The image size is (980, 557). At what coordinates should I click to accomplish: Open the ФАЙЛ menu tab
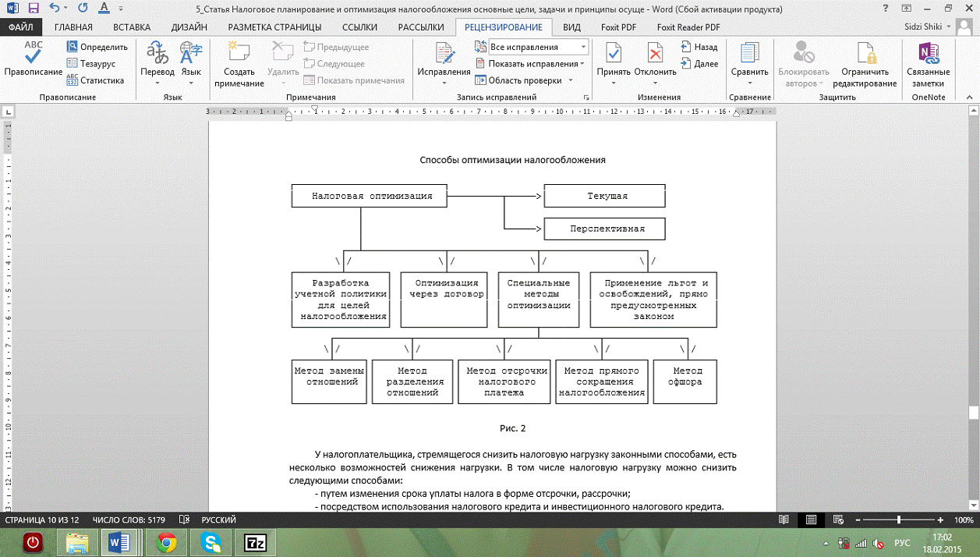(x=21, y=27)
